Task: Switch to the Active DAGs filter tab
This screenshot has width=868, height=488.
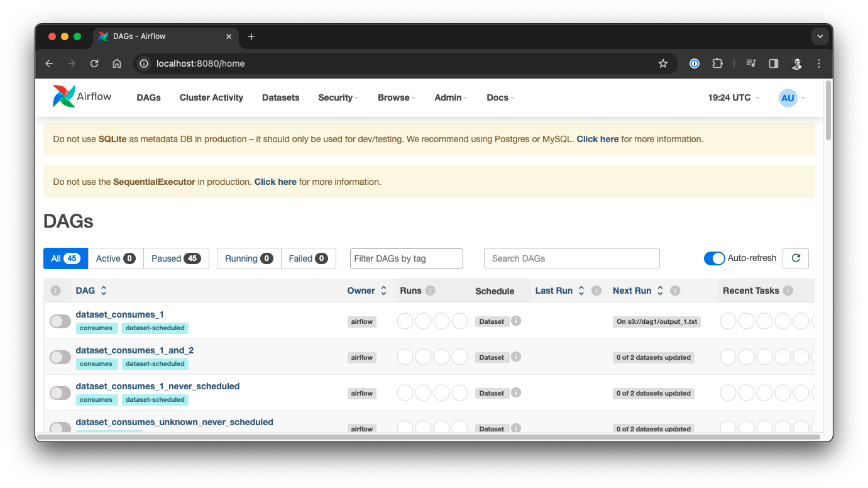Action: [x=115, y=258]
